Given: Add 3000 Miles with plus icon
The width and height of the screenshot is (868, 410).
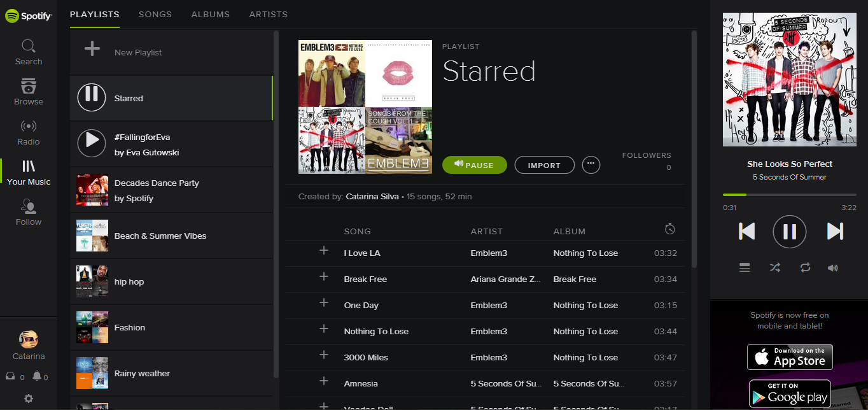Looking at the screenshot, I should (324, 355).
